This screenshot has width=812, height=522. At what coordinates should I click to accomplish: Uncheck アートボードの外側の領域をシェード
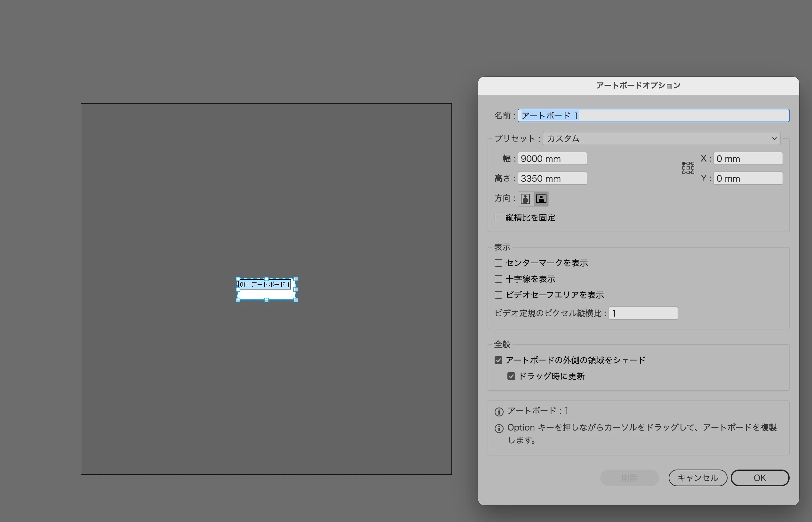(x=498, y=360)
